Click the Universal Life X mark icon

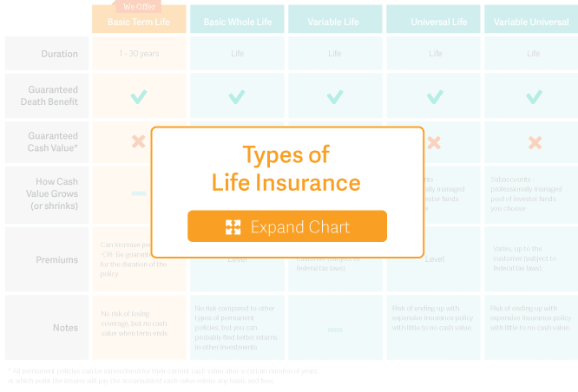pos(434,142)
